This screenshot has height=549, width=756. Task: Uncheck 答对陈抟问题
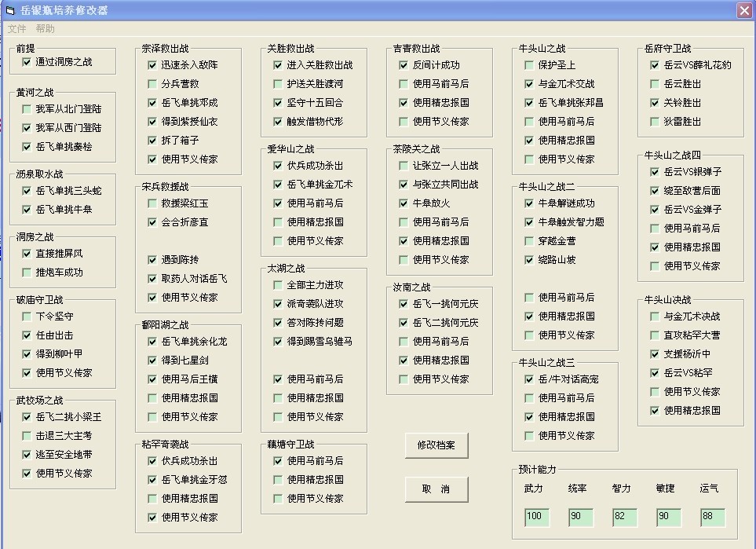coord(278,323)
